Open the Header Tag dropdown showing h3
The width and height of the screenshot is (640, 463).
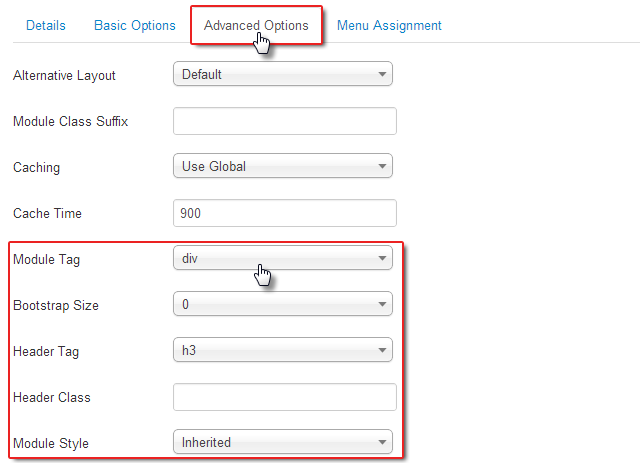coord(283,351)
